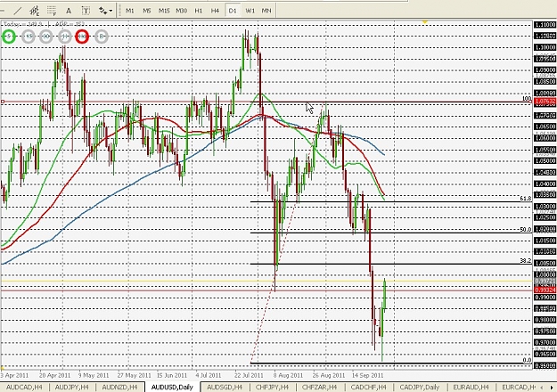Select the text tool (A)
The width and height of the screenshot is (557, 392).
69,11
